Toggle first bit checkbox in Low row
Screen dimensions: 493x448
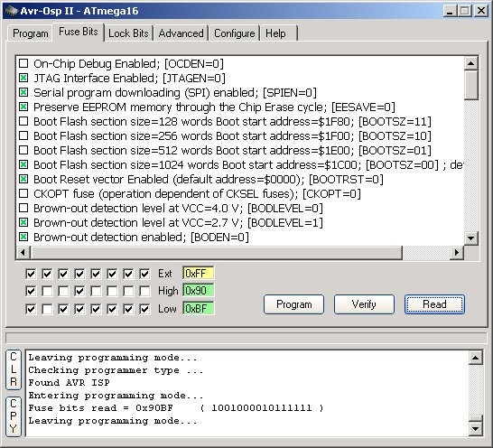tap(31, 309)
